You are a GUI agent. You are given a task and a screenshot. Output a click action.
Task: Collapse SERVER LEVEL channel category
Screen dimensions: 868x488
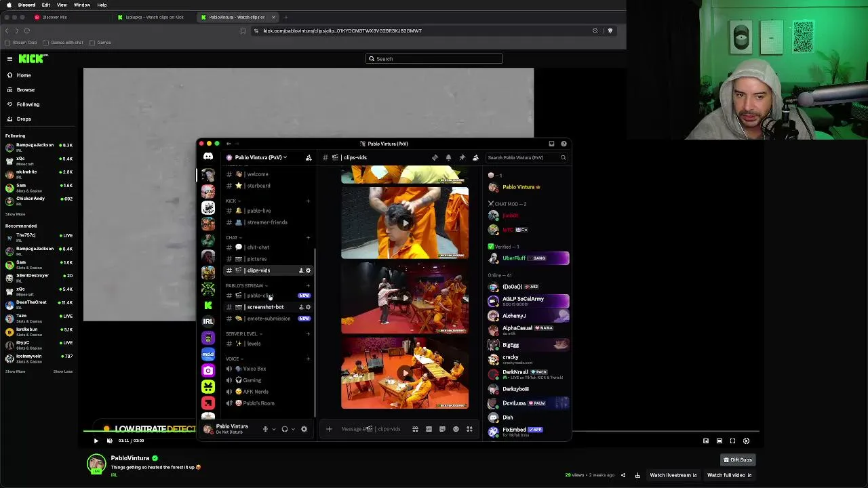pos(243,333)
